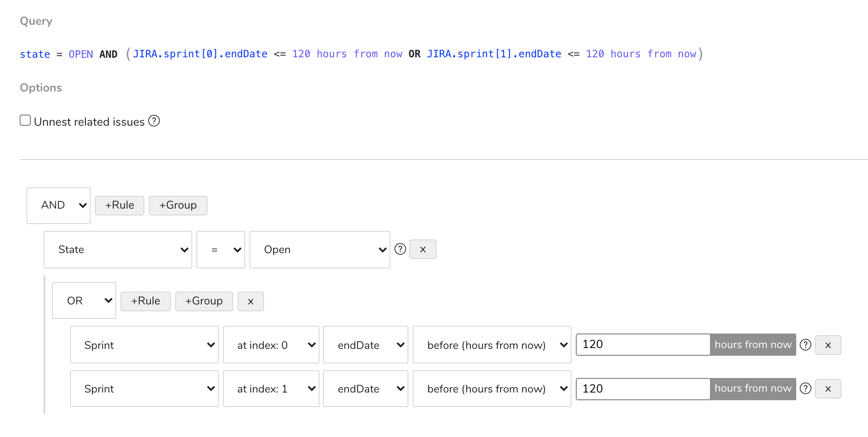The height and width of the screenshot is (437, 868).
Task: Add a group to the AND group
Action: pyautogui.click(x=178, y=206)
